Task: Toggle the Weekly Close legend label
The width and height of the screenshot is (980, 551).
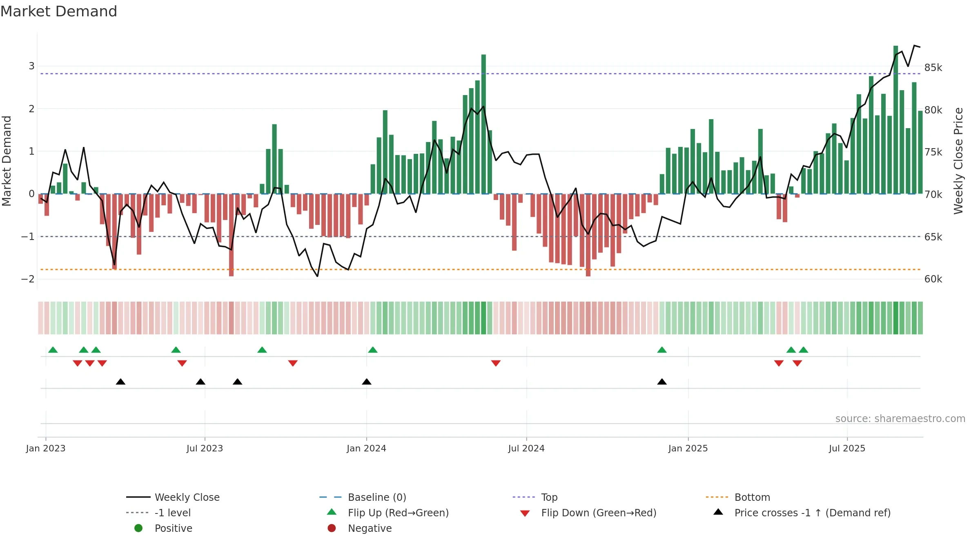Action: click(187, 497)
